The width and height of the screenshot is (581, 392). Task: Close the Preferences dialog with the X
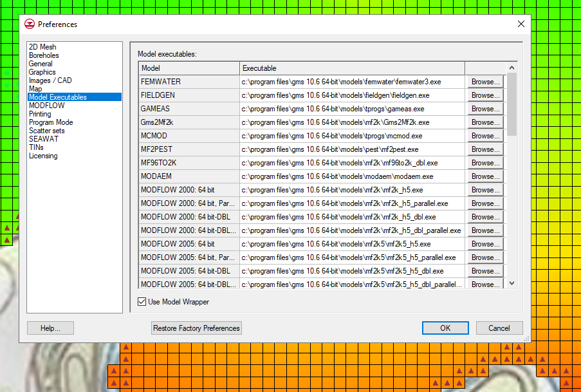pos(521,24)
